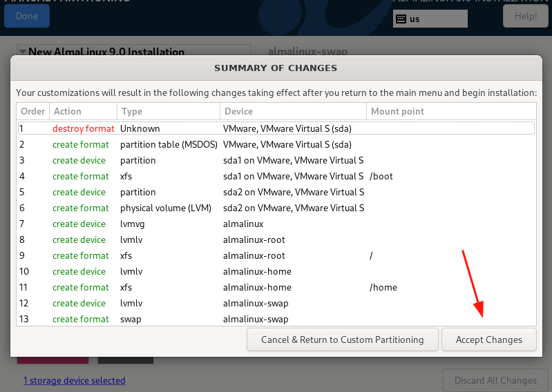Click the blue Done button
The image size is (552, 392).
(x=27, y=16)
